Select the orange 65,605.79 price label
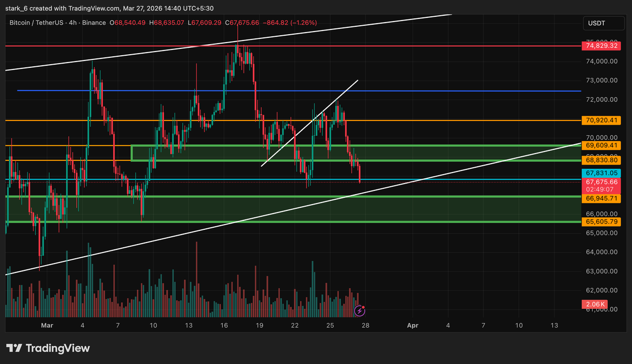The width and height of the screenshot is (632, 364). [x=600, y=222]
